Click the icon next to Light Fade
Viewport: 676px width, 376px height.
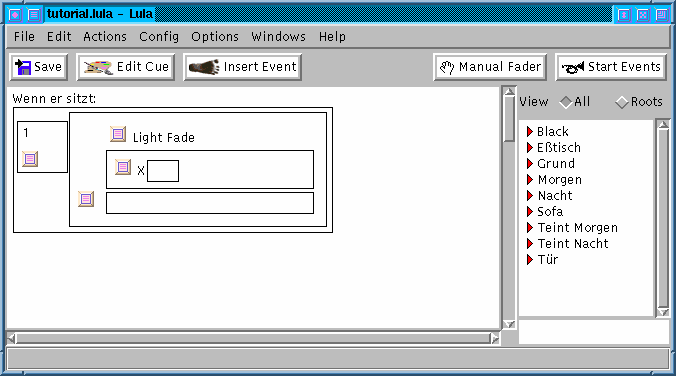pos(118,134)
